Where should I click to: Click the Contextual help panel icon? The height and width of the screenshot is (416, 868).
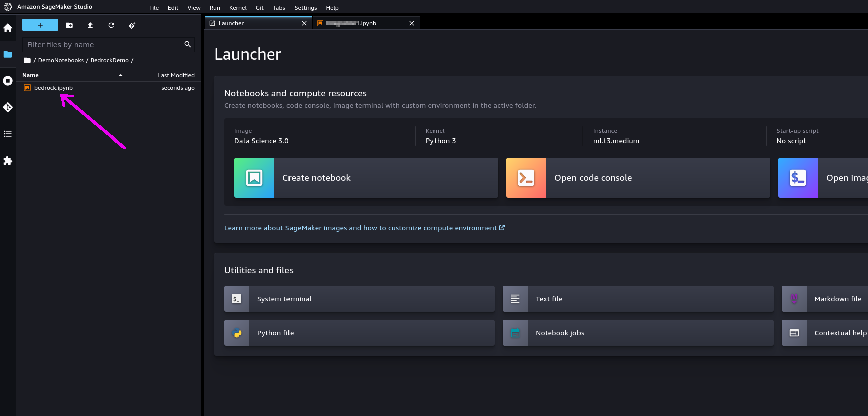tap(794, 333)
